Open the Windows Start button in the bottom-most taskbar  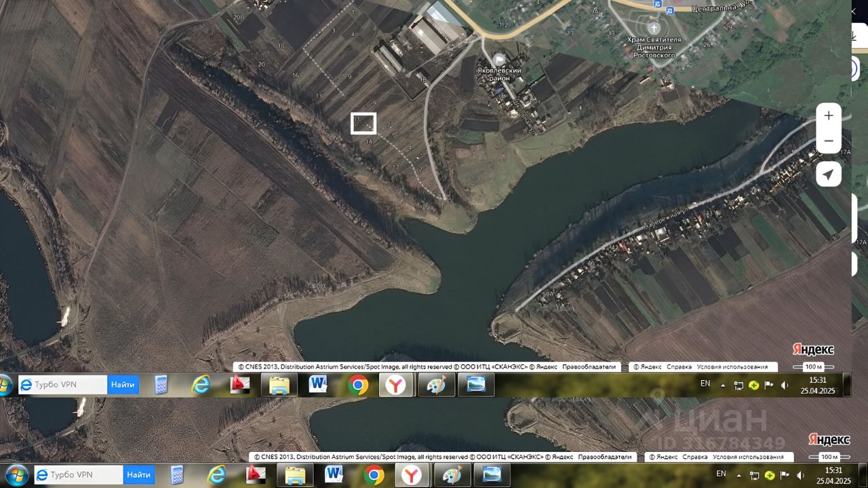click(16, 474)
